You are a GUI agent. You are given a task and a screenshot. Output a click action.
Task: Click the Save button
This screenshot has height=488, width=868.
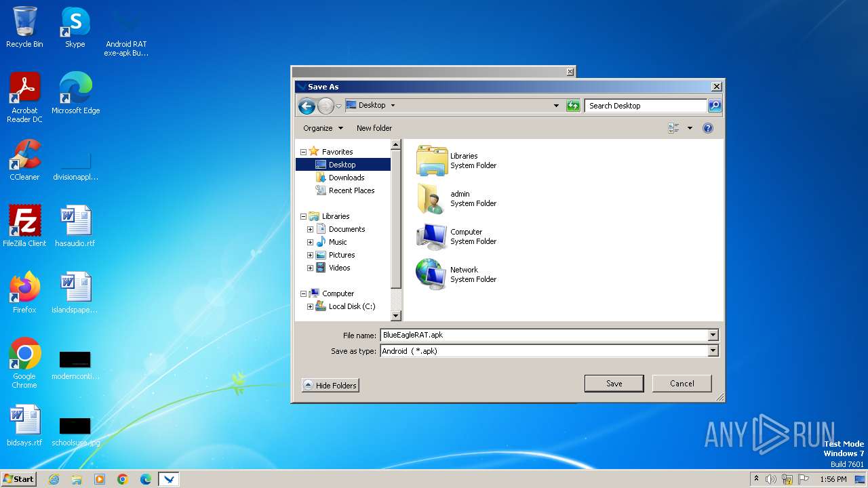pyautogui.click(x=614, y=384)
